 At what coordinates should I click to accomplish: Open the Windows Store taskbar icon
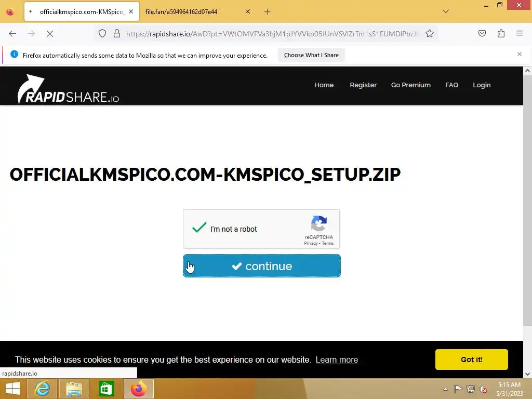[106, 389]
